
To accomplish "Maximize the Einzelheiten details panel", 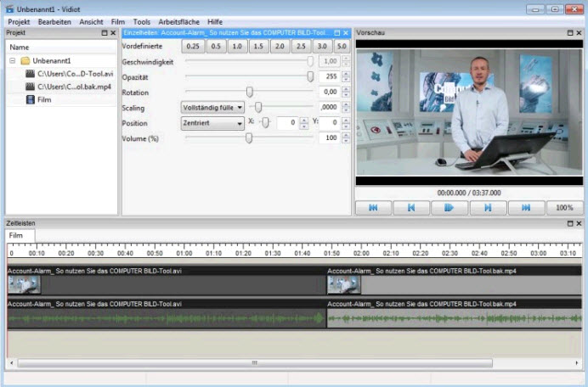I will 337,33.
